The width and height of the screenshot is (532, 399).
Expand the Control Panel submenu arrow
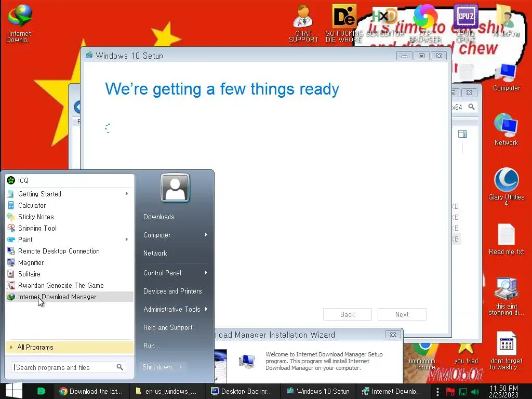206,272
